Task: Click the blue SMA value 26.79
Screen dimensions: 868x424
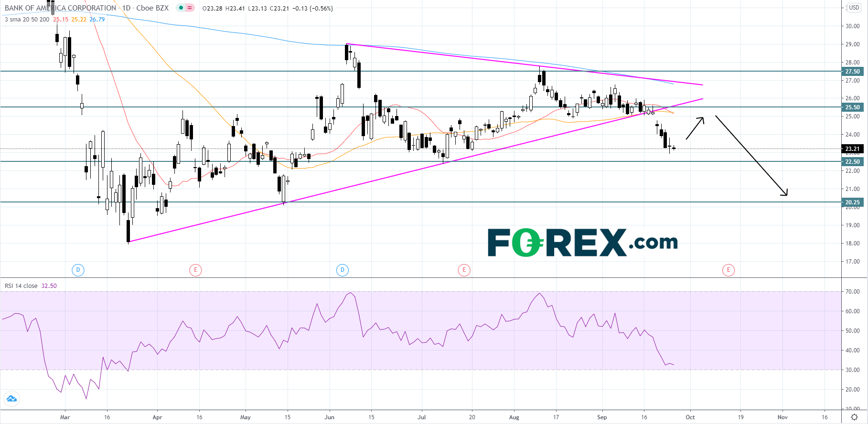Action: 97,20
